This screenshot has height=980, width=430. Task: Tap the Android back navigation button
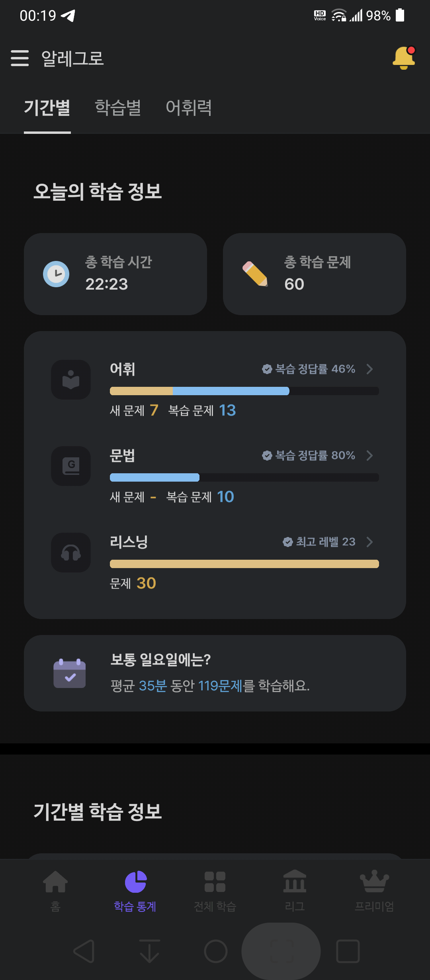[x=84, y=951]
